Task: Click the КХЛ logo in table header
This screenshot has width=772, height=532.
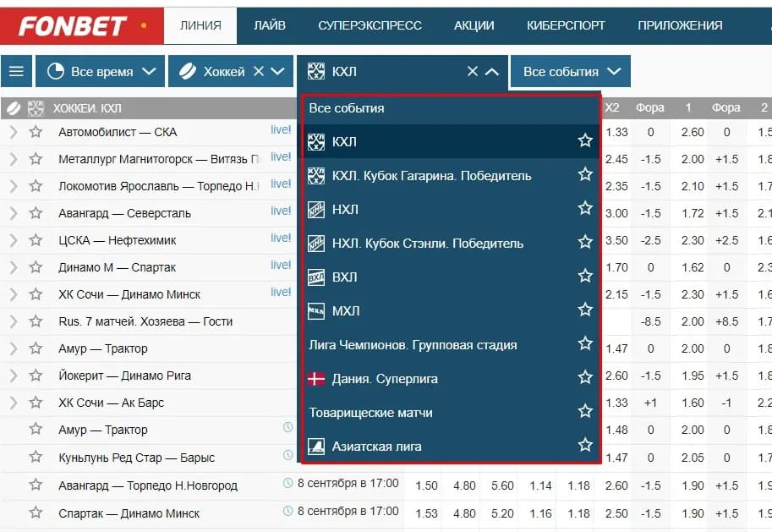Action: (x=36, y=108)
